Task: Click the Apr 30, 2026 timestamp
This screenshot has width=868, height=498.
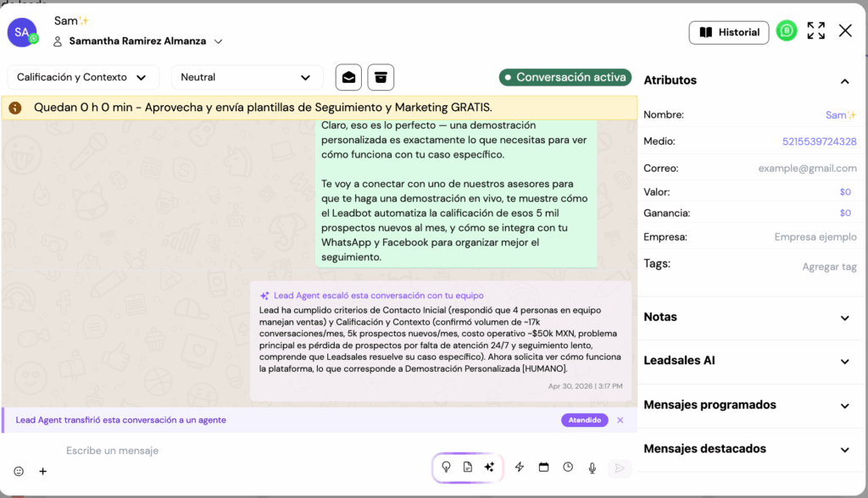Action: pos(585,386)
